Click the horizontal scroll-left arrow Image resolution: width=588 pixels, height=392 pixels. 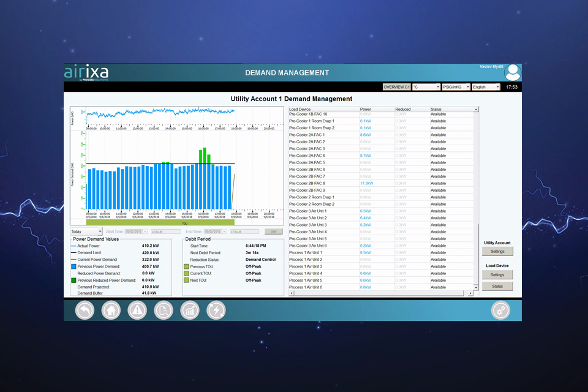point(292,293)
